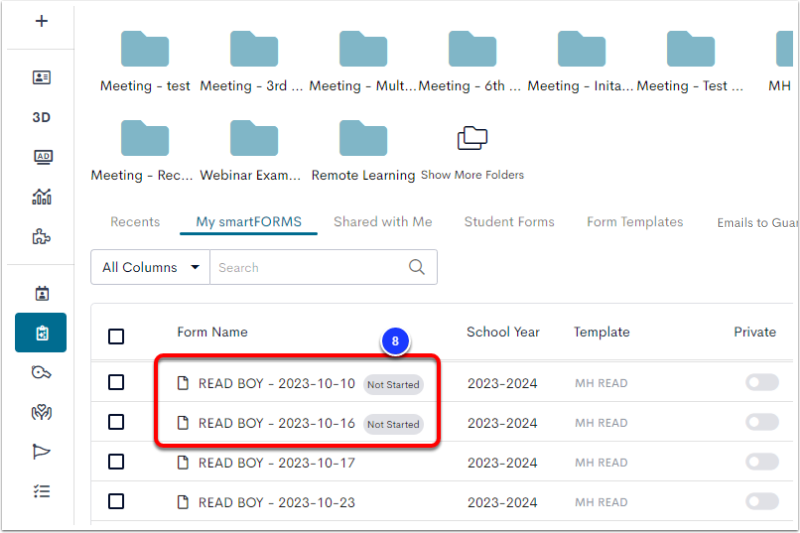The width and height of the screenshot is (800, 533).
Task: Check the box for READ BOY - 2023-10-10
Action: (x=116, y=383)
